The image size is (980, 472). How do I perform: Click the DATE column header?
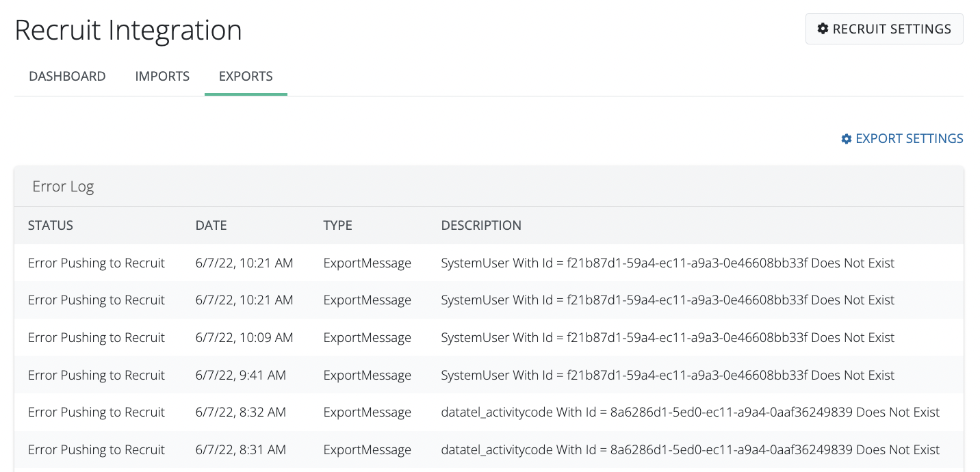coord(211,225)
